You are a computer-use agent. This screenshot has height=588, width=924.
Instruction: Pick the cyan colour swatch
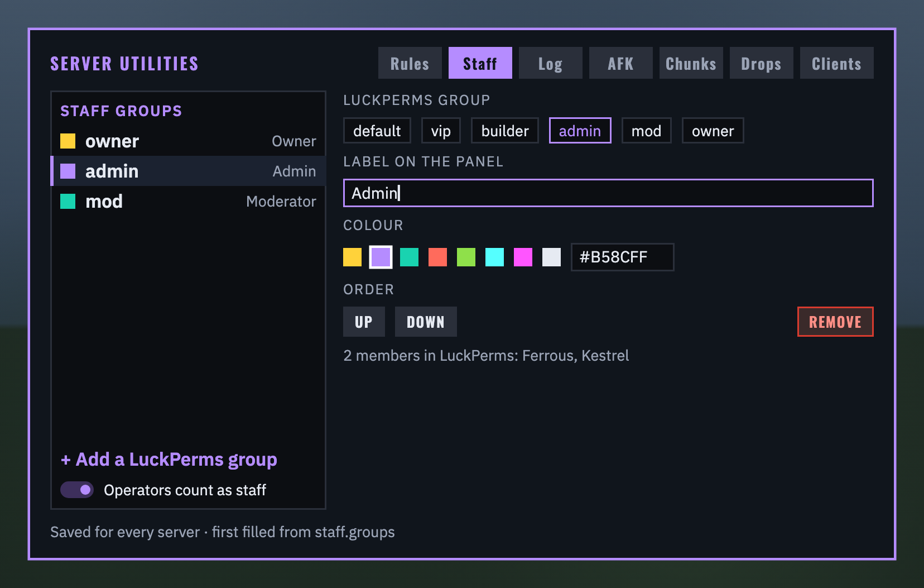click(494, 257)
